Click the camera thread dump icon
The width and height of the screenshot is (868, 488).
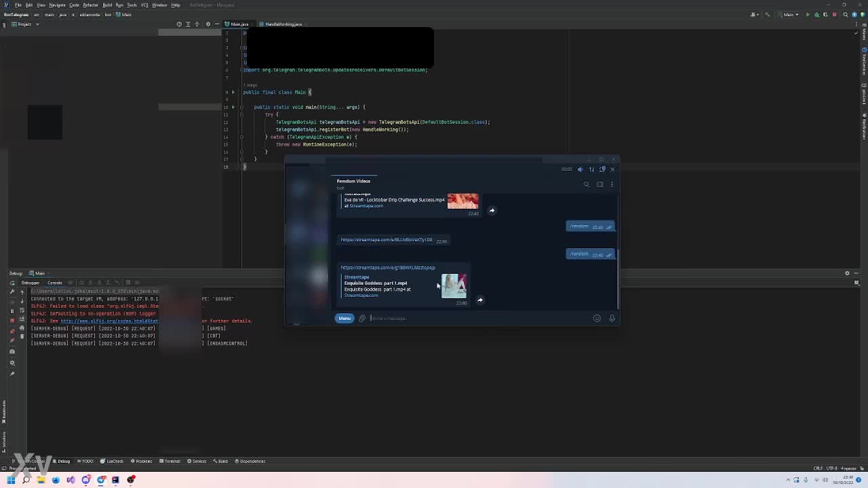click(x=12, y=351)
